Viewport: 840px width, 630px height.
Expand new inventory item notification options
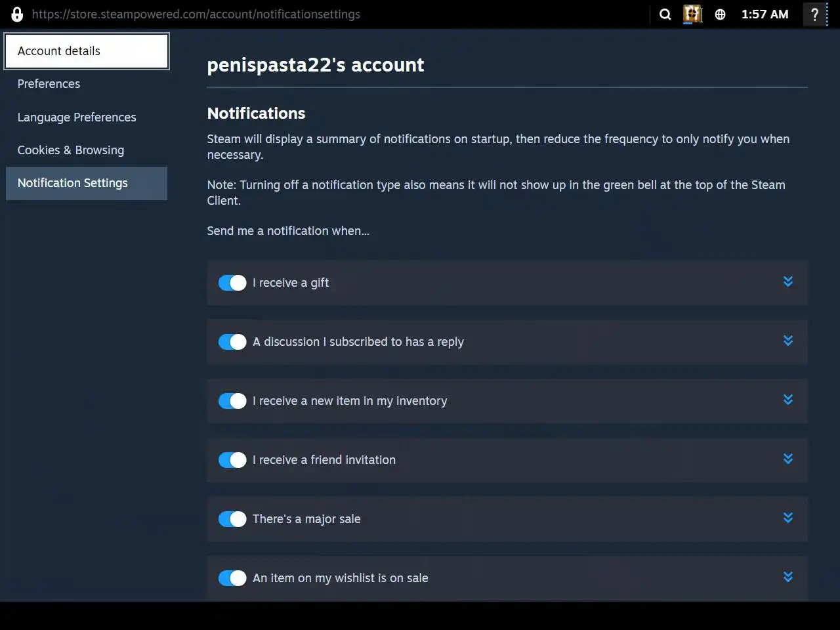[788, 400]
